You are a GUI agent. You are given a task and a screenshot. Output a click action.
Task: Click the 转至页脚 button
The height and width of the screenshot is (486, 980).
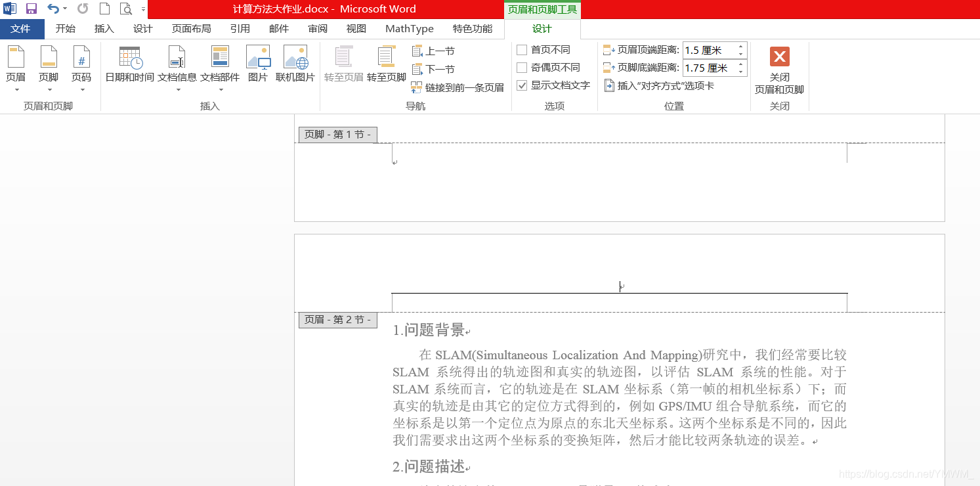point(387,64)
